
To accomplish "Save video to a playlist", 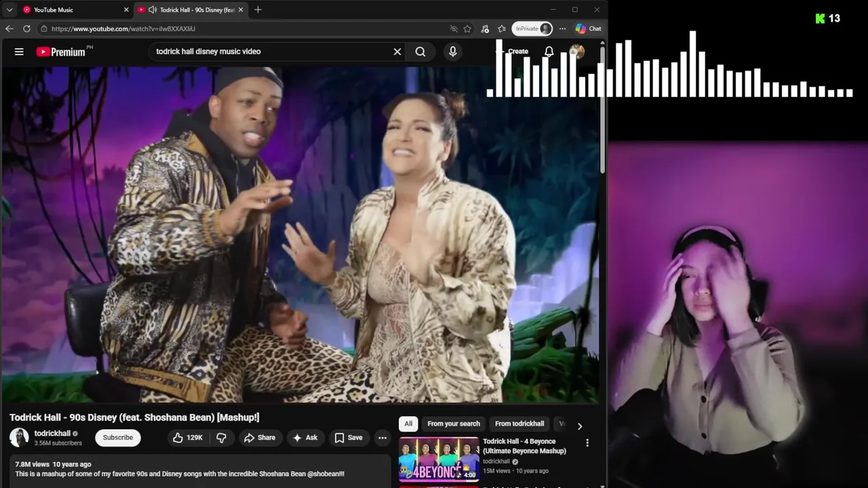I will 349,438.
